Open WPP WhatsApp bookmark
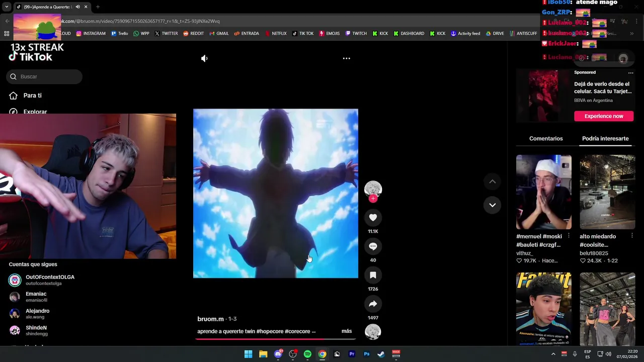 pos(141,34)
